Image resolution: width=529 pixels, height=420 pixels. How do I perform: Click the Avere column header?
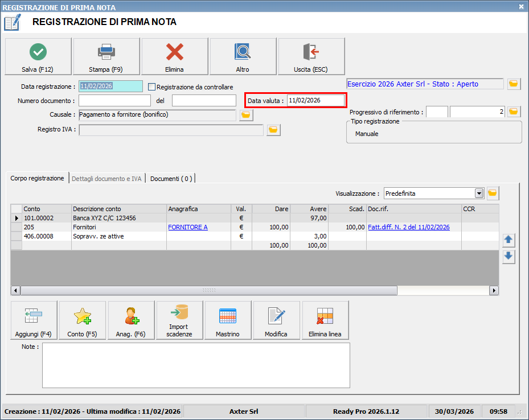pyautogui.click(x=309, y=209)
